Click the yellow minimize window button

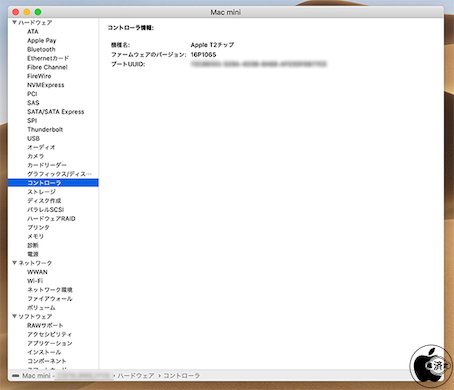tap(27, 12)
